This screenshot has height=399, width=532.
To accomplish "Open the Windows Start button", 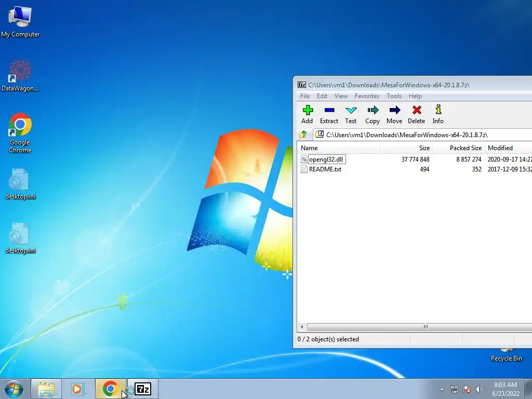I will 14,389.
